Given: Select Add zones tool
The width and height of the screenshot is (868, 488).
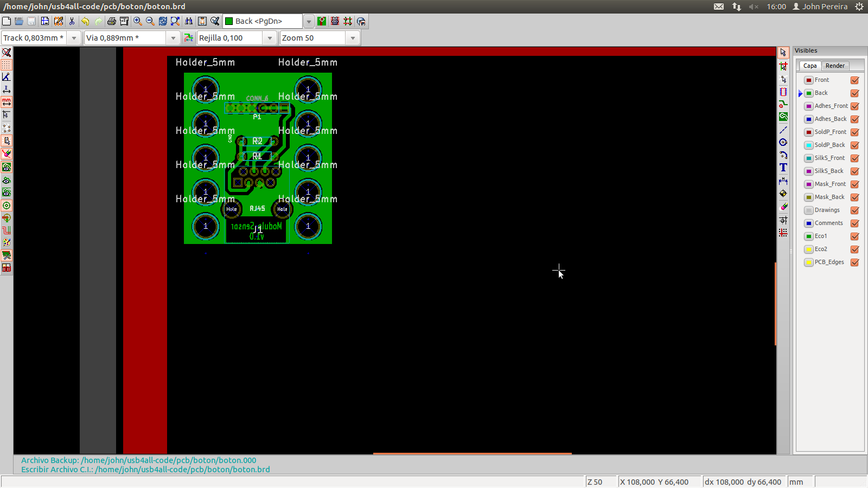Looking at the screenshot, I should pos(783,117).
